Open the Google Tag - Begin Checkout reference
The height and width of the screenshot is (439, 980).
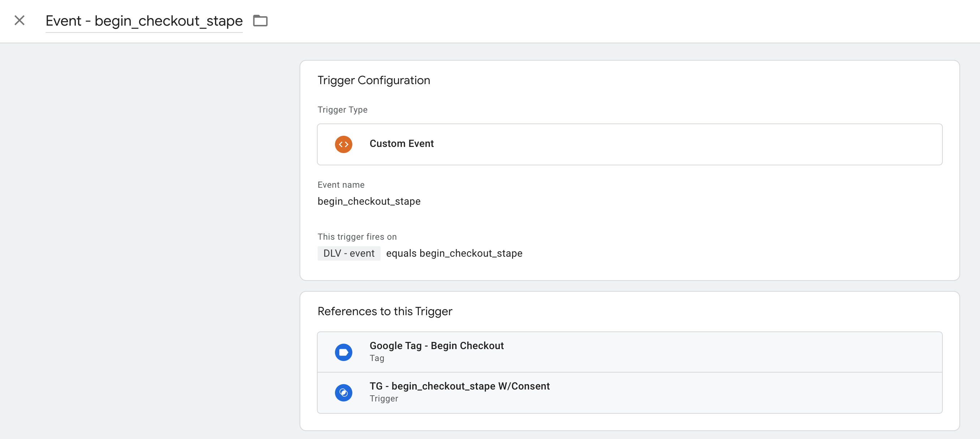click(629, 352)
